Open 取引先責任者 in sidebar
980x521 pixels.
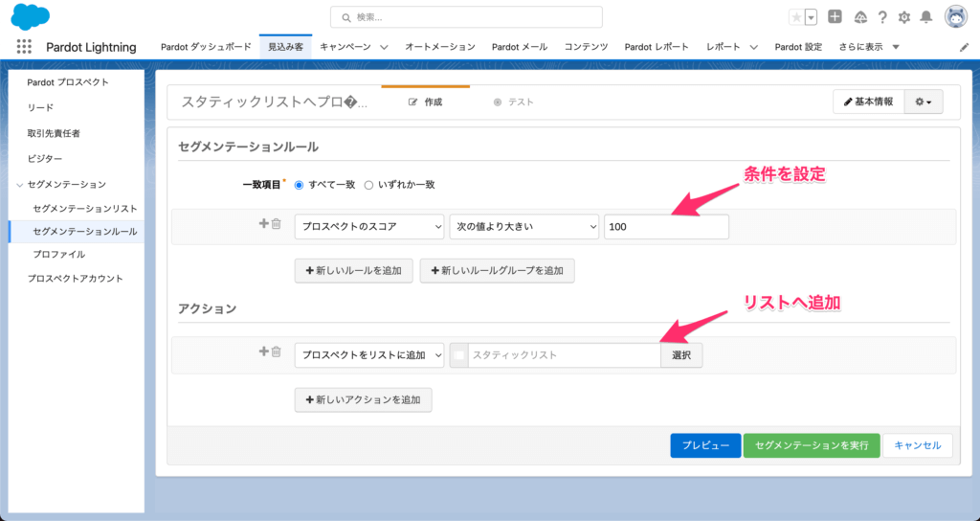[x=54, y=134]
